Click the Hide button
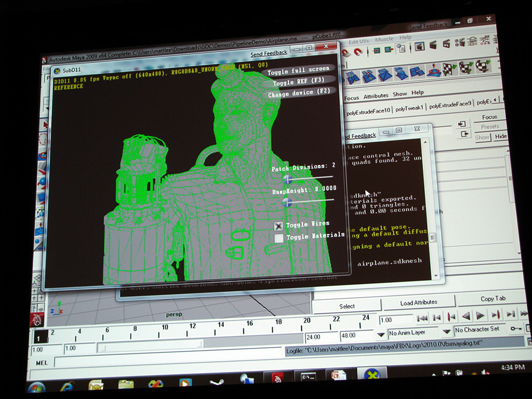Screen dimensions: 532x399 [501, 137]
